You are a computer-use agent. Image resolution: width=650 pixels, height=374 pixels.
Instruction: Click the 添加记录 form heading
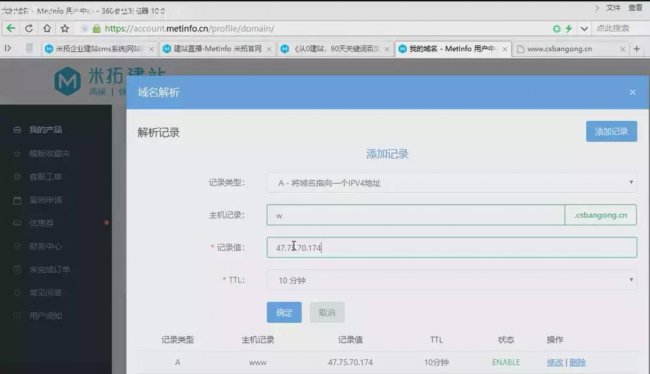click(x=387, y=154)
